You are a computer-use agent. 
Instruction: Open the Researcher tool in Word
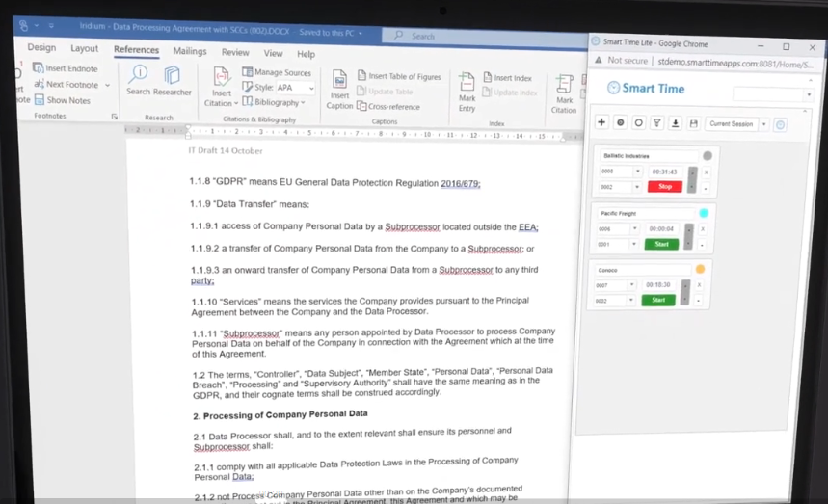tap(173, 81)
